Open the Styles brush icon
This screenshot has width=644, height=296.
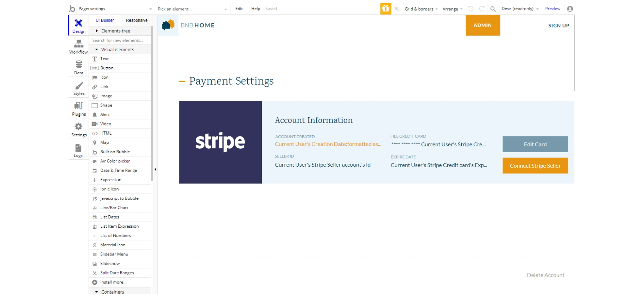[x=79, y=86]
